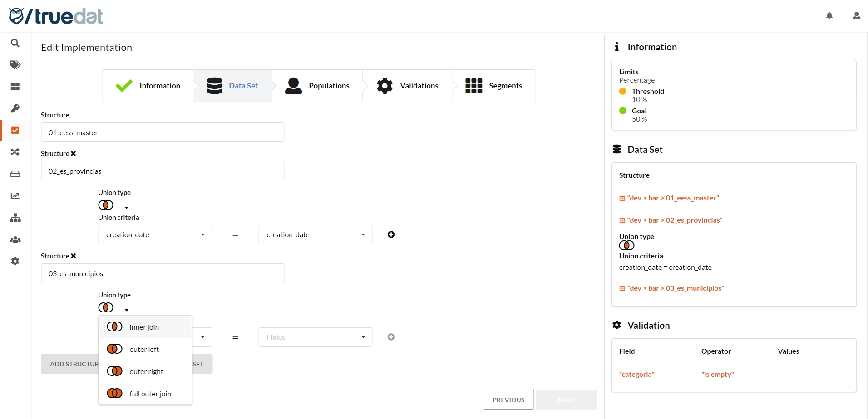Open the tags icon in the sidebar
The height and width of the screenshot is (419, 868).
coord(15,65)
